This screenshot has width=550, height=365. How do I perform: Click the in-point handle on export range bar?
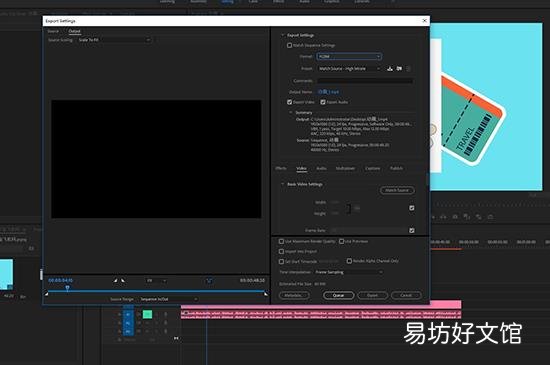[x=46, y=294]
